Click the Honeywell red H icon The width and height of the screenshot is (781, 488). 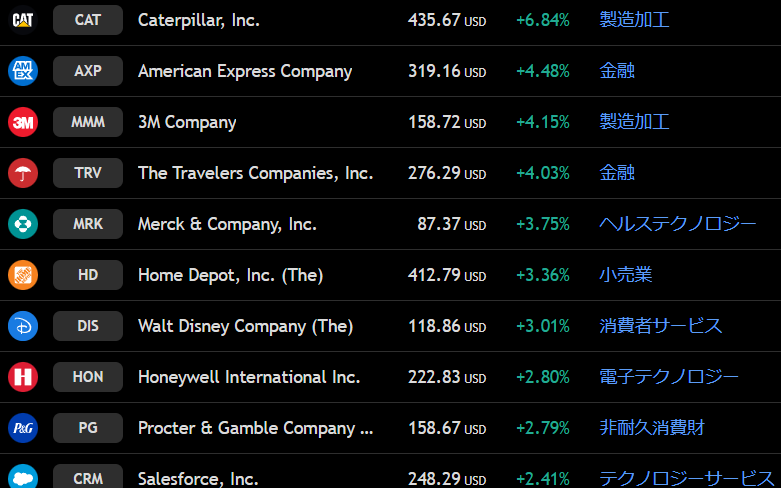pyautogui.click(x=23, y=377)
